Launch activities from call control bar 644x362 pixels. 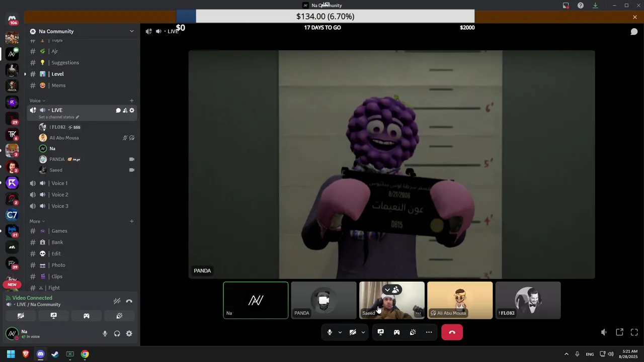coord(396,332)
